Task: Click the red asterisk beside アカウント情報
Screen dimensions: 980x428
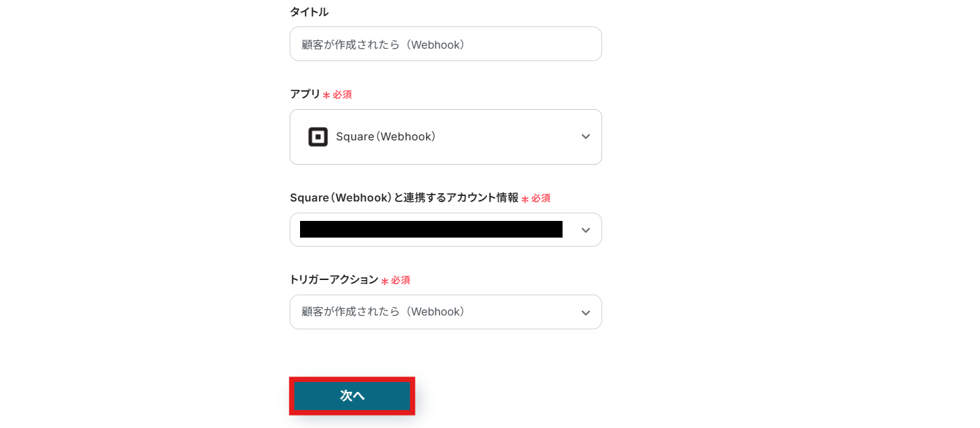Action: [x=525, y=199]
